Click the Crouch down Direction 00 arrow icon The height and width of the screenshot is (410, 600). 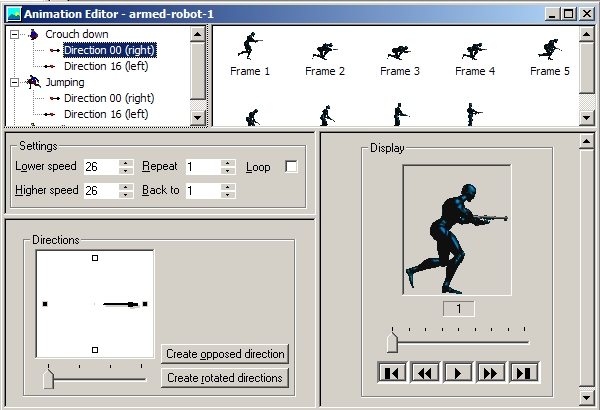point(55,50)
